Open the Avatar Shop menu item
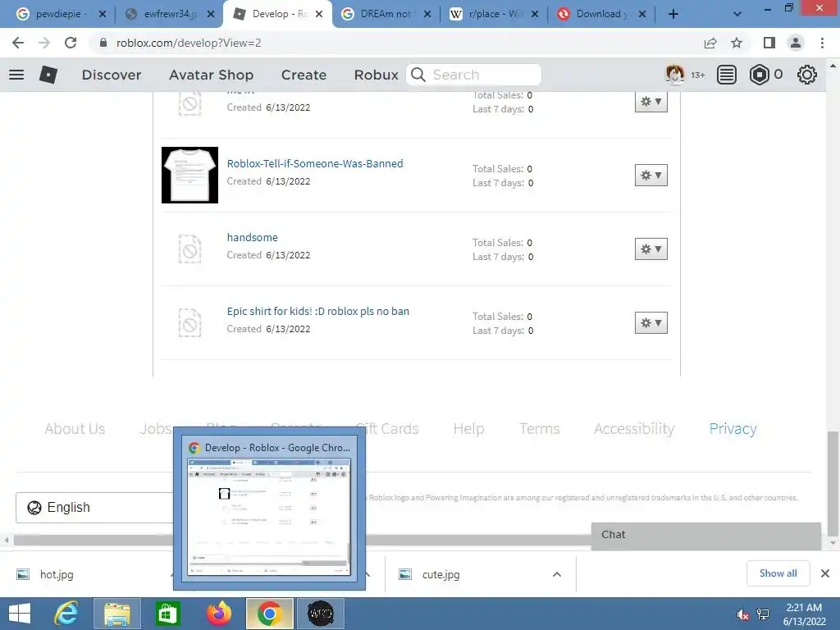This screenshot has width=840, height=630. 211,75
